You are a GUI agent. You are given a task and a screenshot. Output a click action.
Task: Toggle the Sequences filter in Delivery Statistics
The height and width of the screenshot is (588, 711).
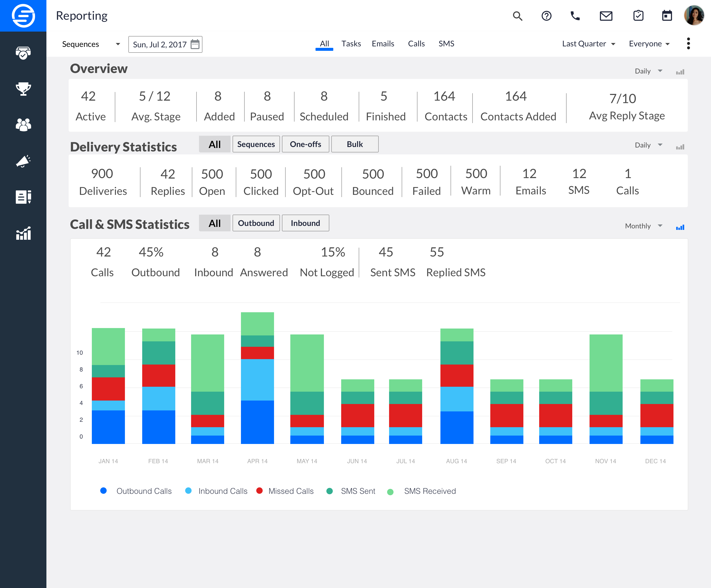256,144
